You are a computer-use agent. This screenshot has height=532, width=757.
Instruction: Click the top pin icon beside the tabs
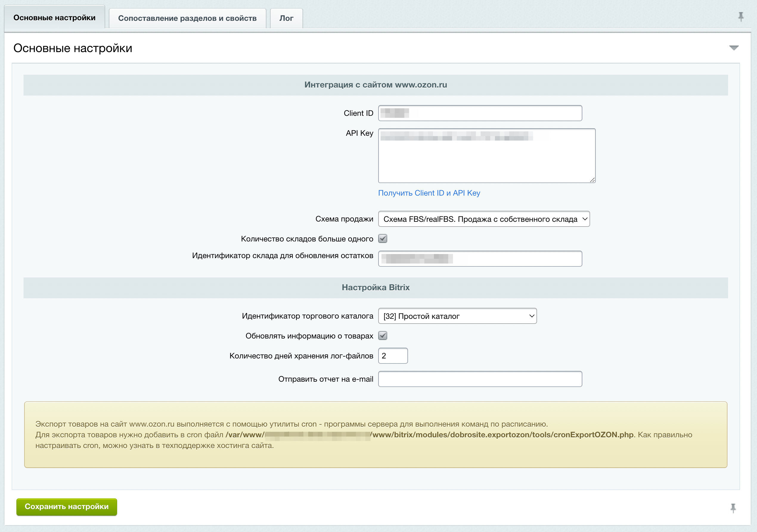pos(741,16)
